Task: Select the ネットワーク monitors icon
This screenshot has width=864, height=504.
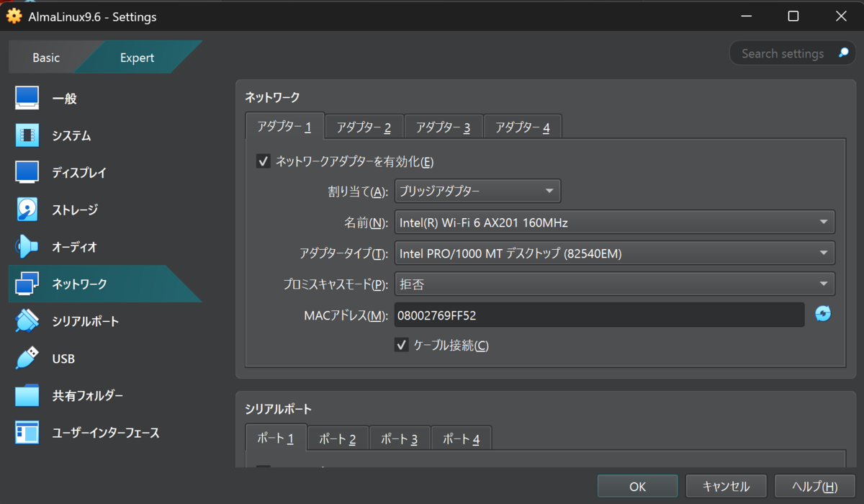Action: pos(27,284)
